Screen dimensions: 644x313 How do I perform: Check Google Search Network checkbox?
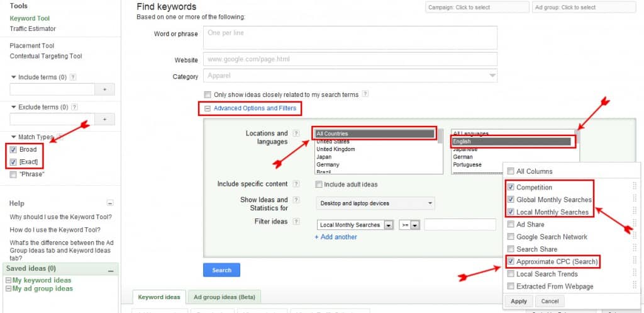pyautogui.click(x=511, y=237)
